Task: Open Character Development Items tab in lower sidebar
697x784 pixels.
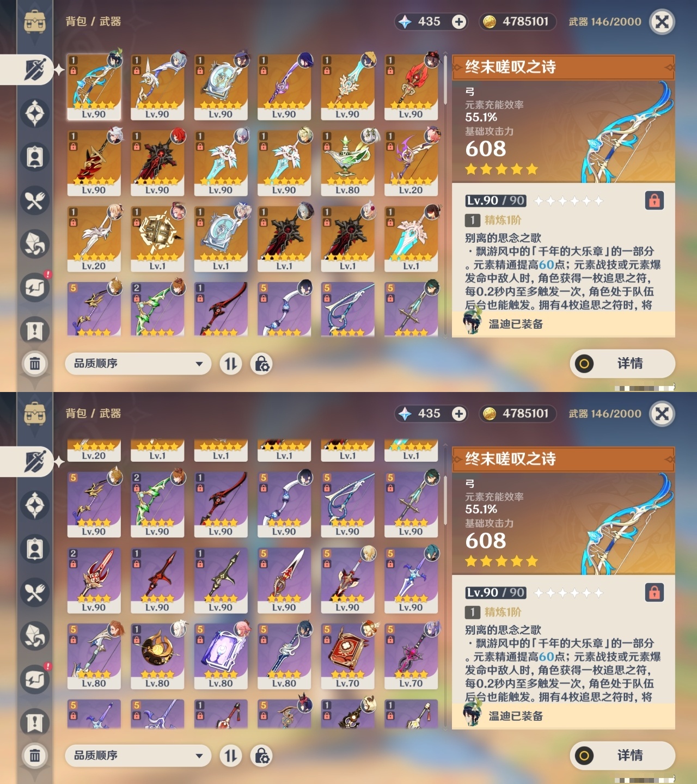Action: [x=35, y=549]
